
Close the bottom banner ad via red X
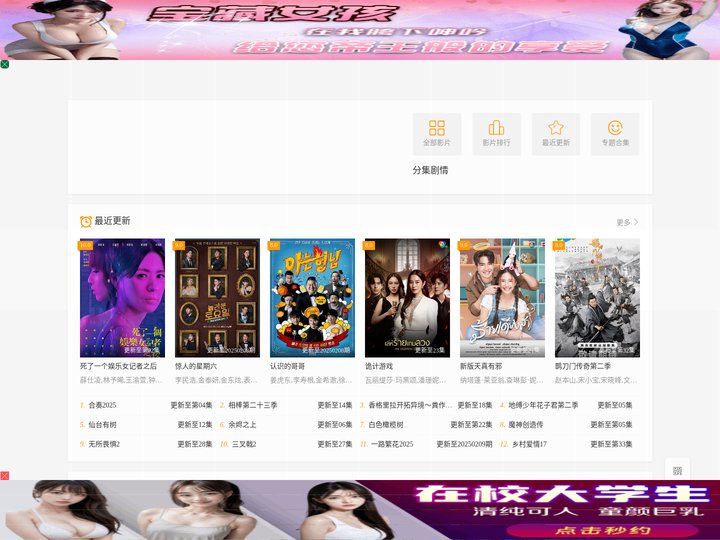(5, 476)
